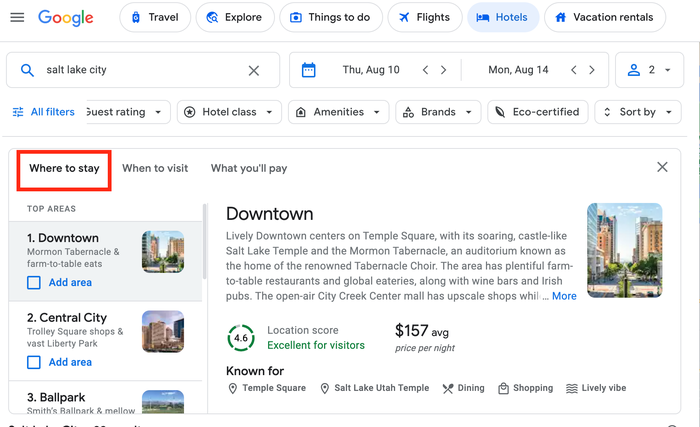Click the Central City thumbnail
The image size is (700, 427).
pos(163,331)
